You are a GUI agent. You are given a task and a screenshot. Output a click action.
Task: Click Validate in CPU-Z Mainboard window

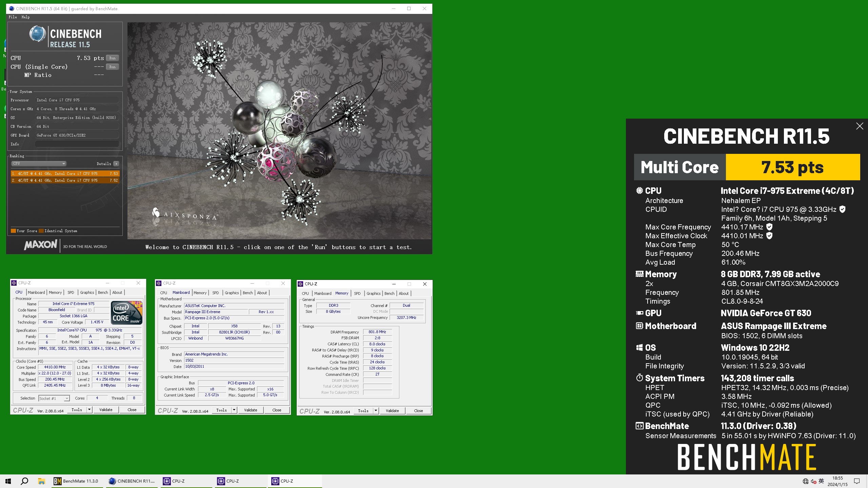[251, 410]
